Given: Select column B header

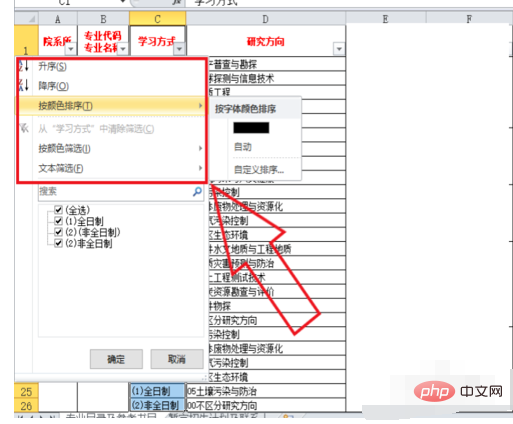Looking at the screenshot, I should (x=103, y=19).
